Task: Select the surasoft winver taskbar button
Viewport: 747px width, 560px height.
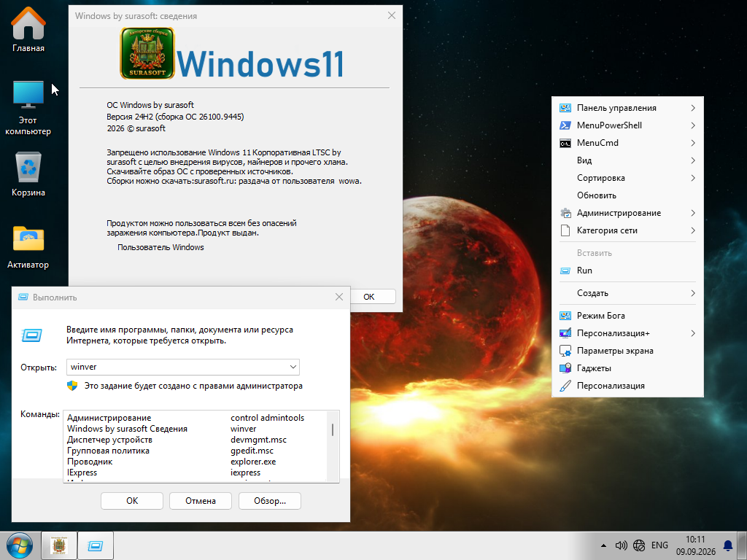Action: pos(59,545)
